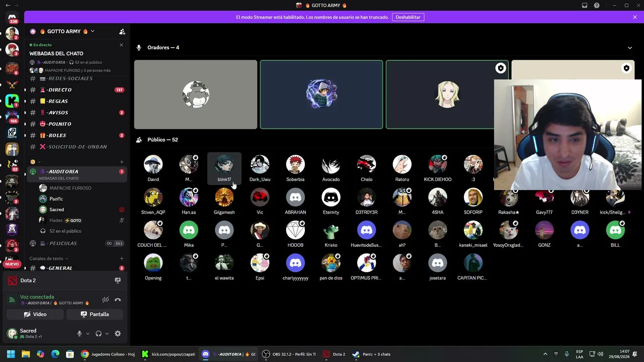
Task: Open the green K server icon
Action: click(12, 101)
